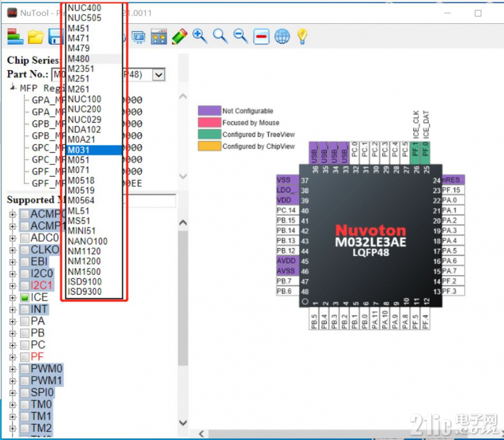504x440 pixels.
Task: Click the blue globe toolbar icon
Action: click(x=282, y=36)
